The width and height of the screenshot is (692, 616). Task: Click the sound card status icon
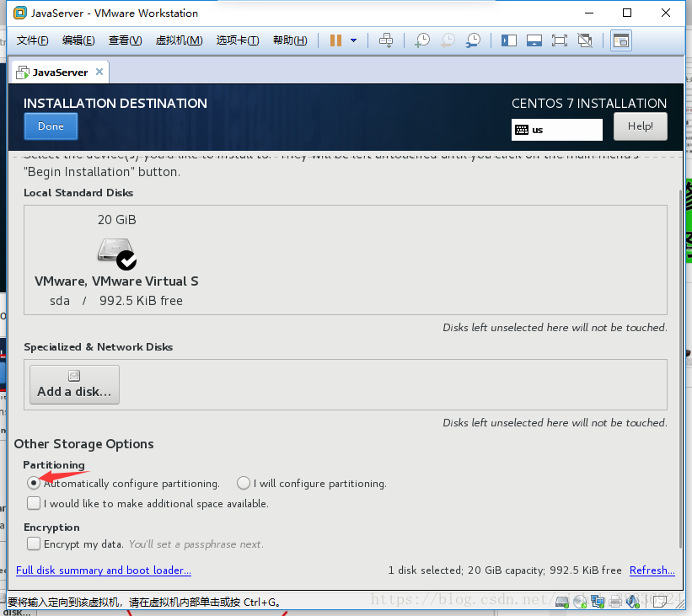coord(632,601)
